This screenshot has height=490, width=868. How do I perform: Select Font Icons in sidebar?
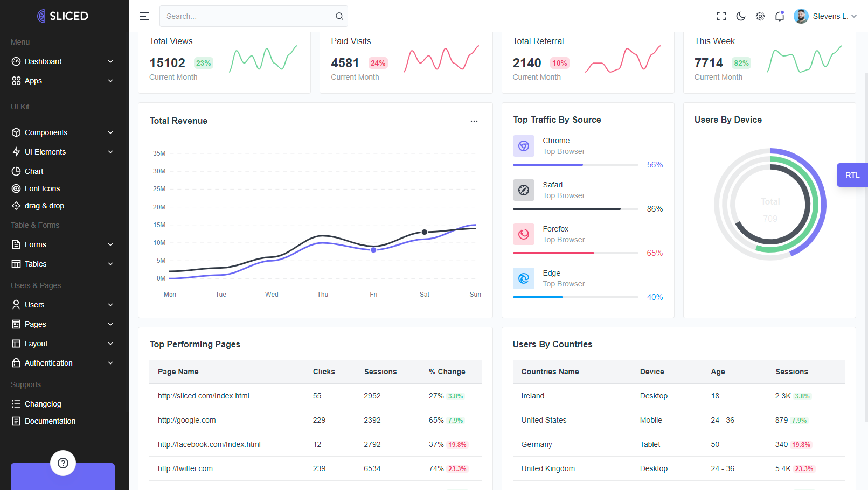[42, 188]
